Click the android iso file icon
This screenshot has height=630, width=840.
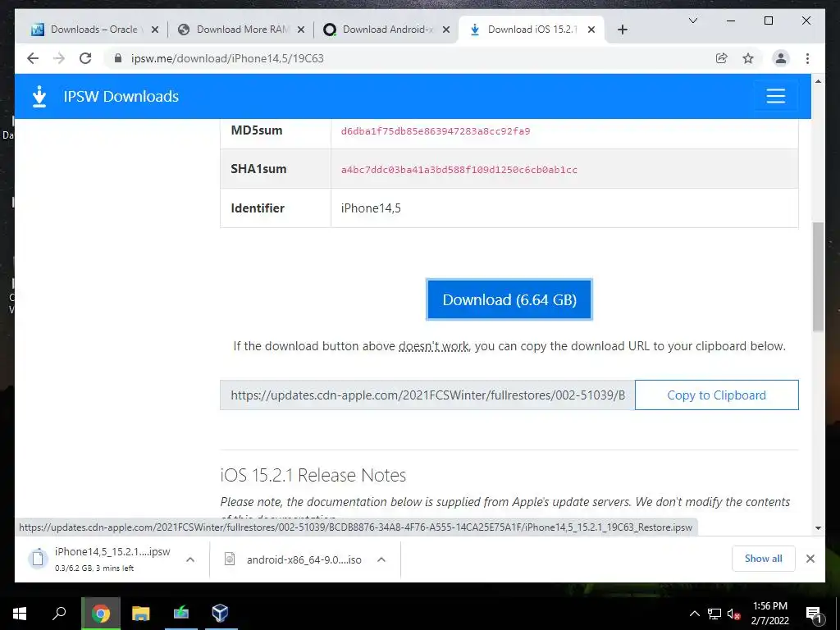230,559
